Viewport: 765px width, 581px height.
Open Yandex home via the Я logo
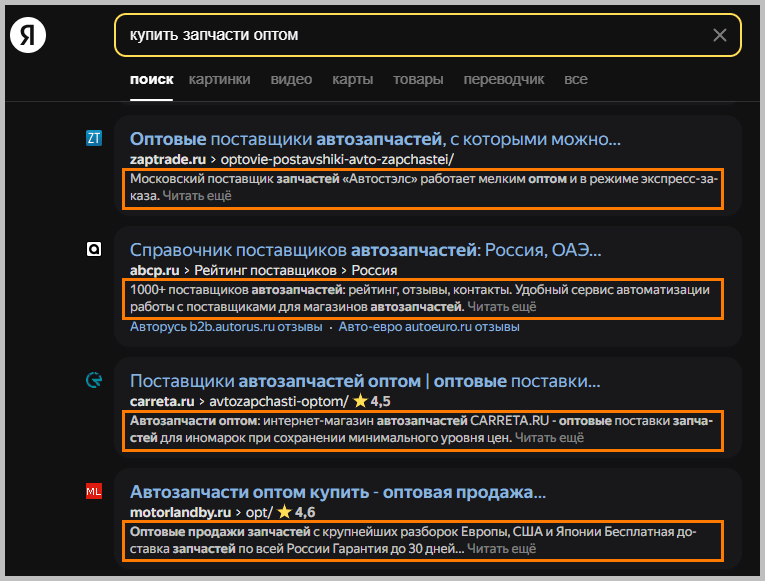(x=28, y=35)
